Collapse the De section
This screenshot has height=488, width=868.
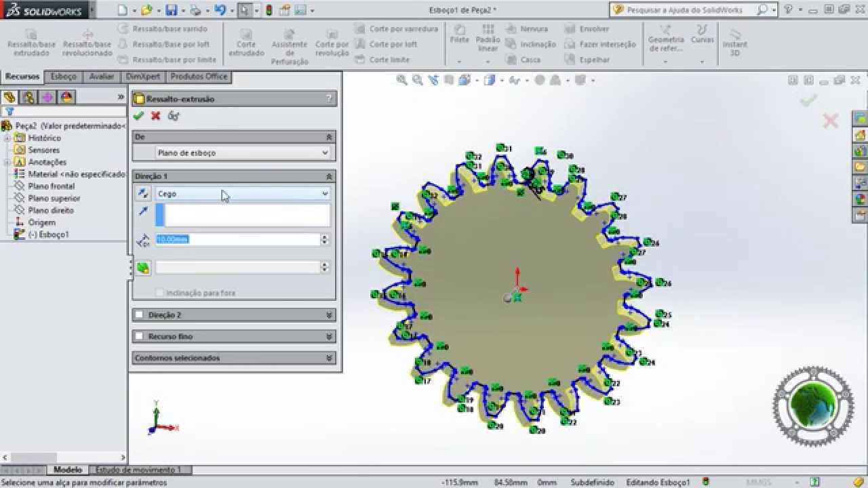coord(330,137)
